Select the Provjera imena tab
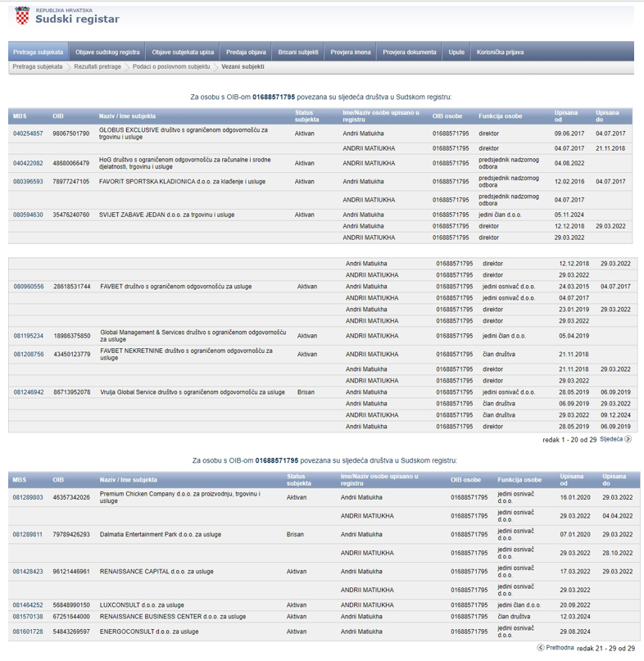 point(351,52)
